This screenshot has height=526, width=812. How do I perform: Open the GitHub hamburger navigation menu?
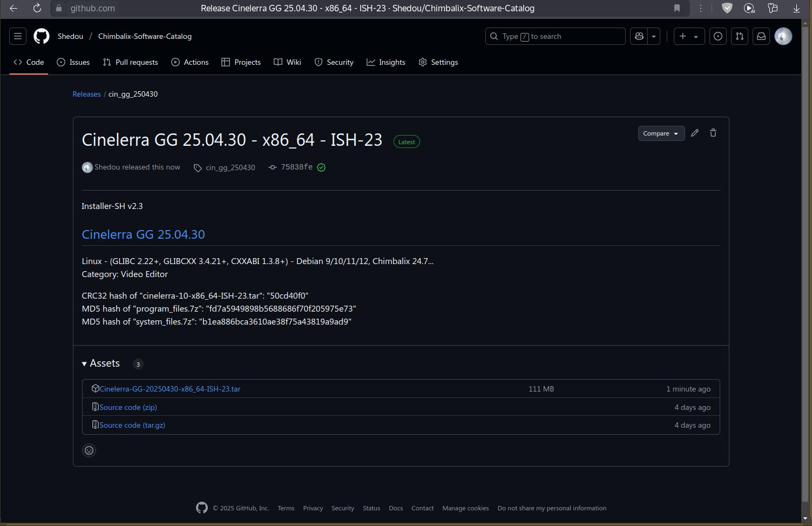(x=18, y=36)
